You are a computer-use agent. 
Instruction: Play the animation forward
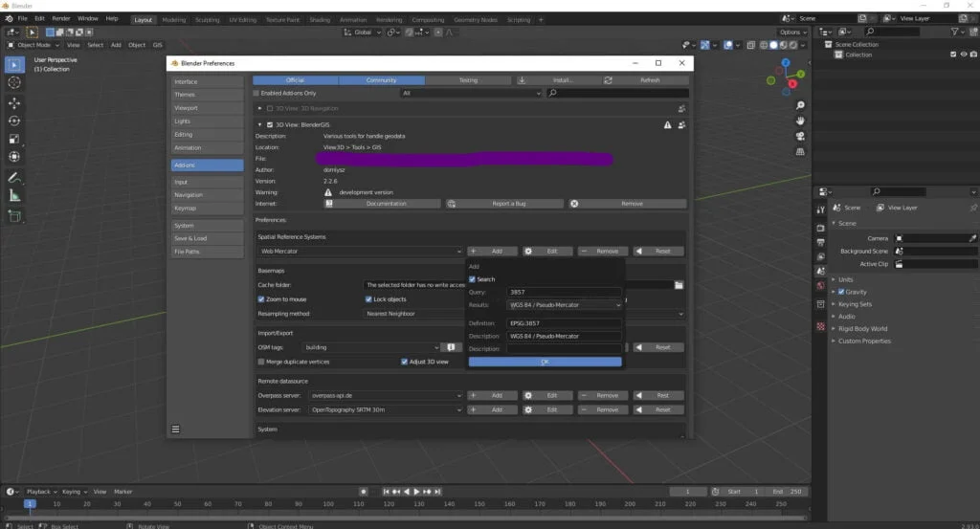416,492
